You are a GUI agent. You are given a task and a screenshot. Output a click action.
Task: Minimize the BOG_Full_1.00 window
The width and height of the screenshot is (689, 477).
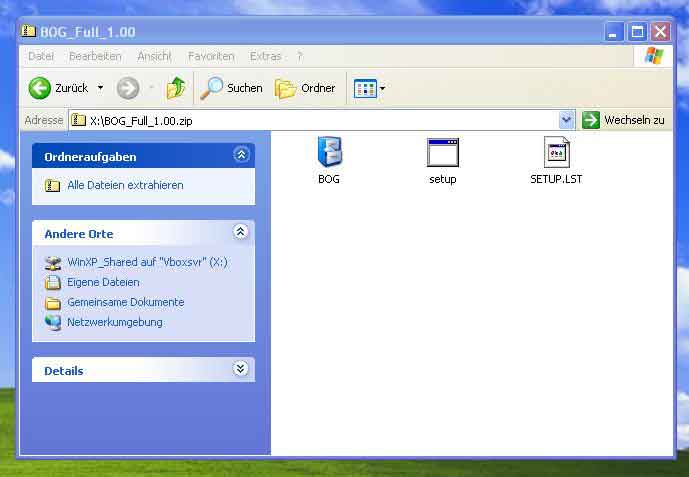click(613, 32)
